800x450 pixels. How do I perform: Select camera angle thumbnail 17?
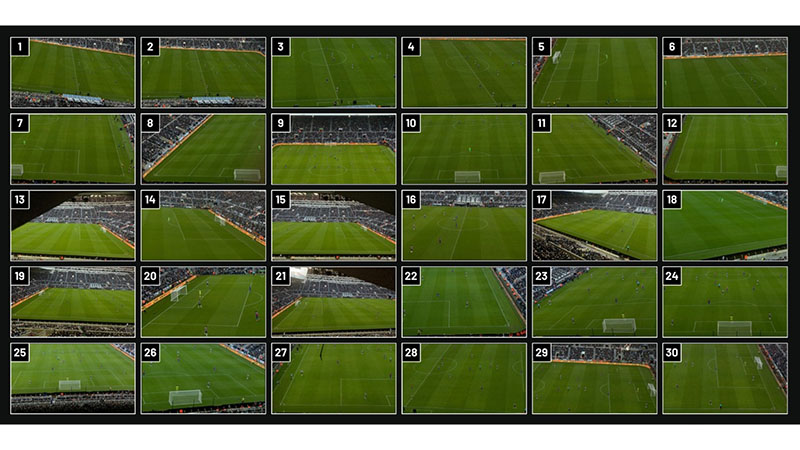click(594, 225)
